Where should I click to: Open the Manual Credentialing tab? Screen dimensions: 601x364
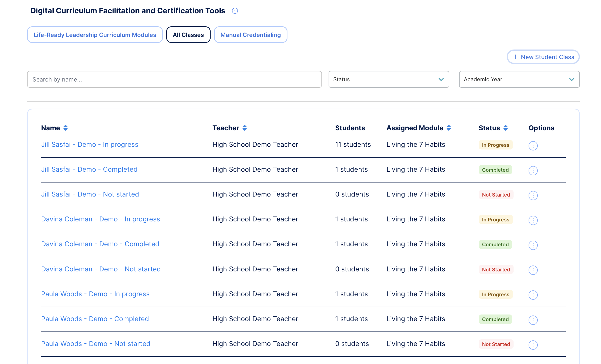[250, 35]
